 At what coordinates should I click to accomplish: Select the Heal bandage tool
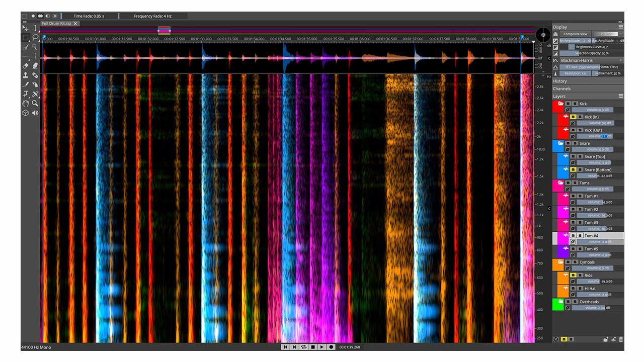[35, 75]
